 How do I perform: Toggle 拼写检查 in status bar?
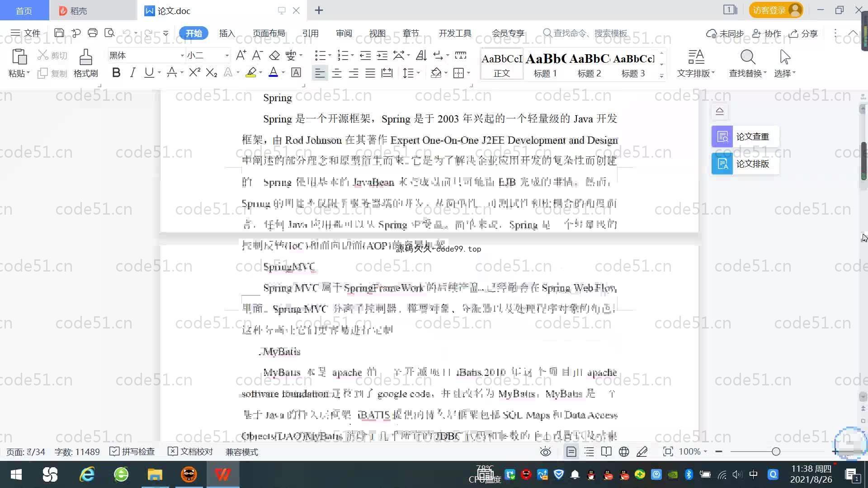[132, 452]
